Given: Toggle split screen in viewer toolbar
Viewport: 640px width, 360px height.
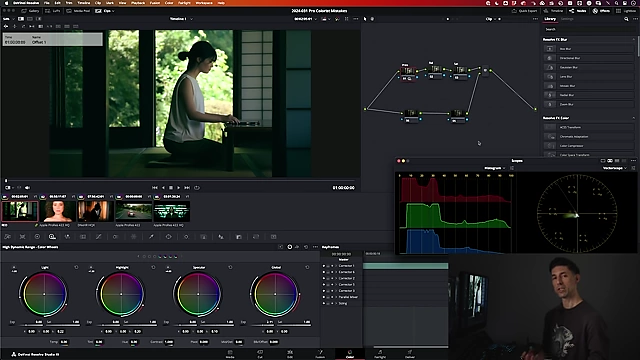Looking at the screenshot, I should coord(30,19).
